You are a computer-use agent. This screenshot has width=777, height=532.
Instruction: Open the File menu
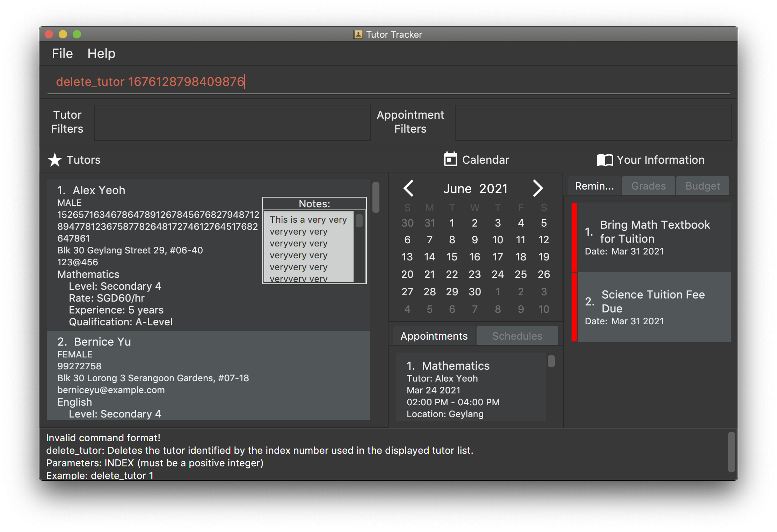pos(62,53)
